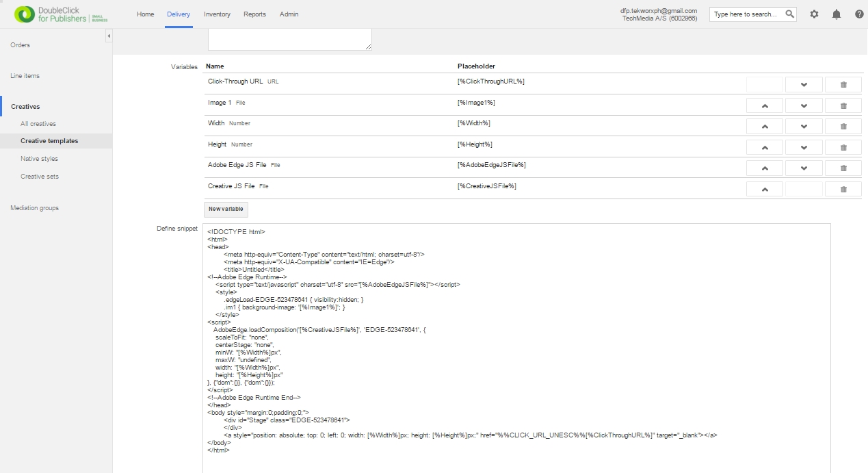The image size is (868, 473).
Task: Focus the 'Type here to search' field
Action: coord(747,14)
